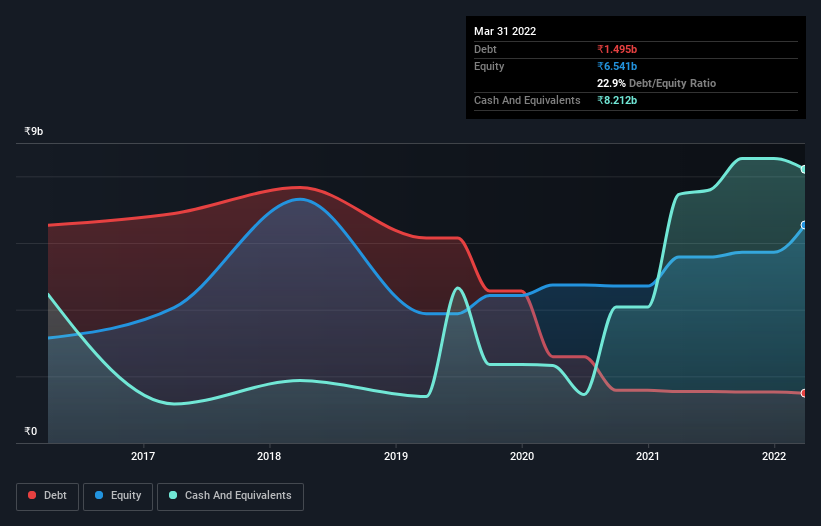The image size is (821, 526).
Task: Click the ₹0 y-axis label
Action: 31,431
